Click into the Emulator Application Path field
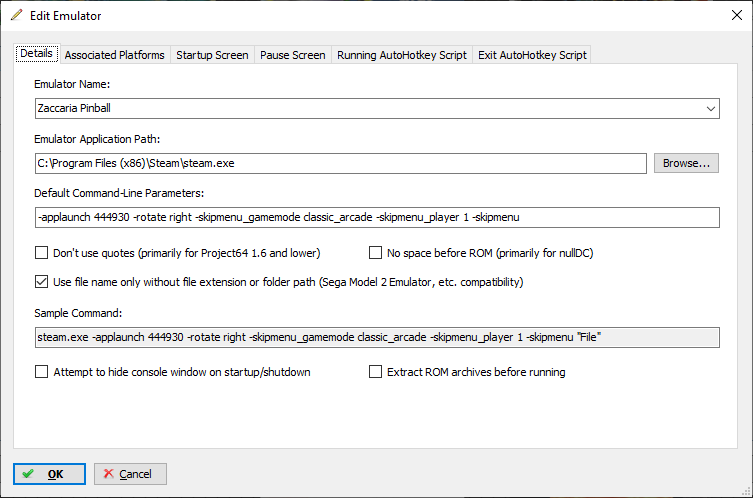Viewport: 753px width, 498px height. click(340, 163)
